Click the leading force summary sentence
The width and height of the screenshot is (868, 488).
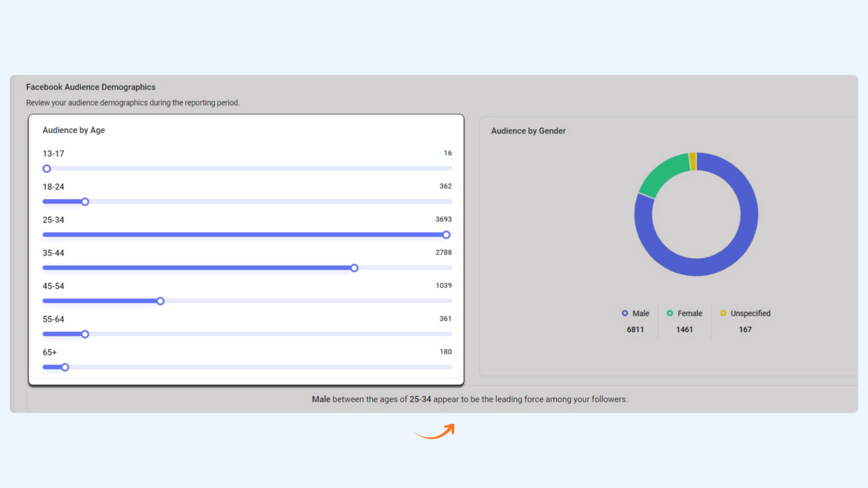coord(469,399)
